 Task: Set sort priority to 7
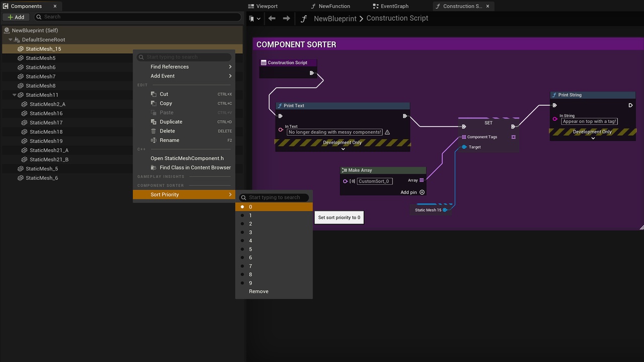click(274, 266)
